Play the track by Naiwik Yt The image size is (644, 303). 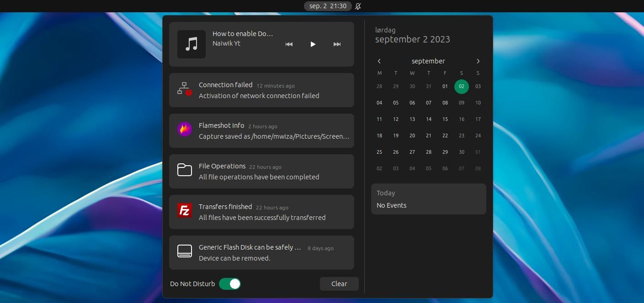(x=313, y=44)
